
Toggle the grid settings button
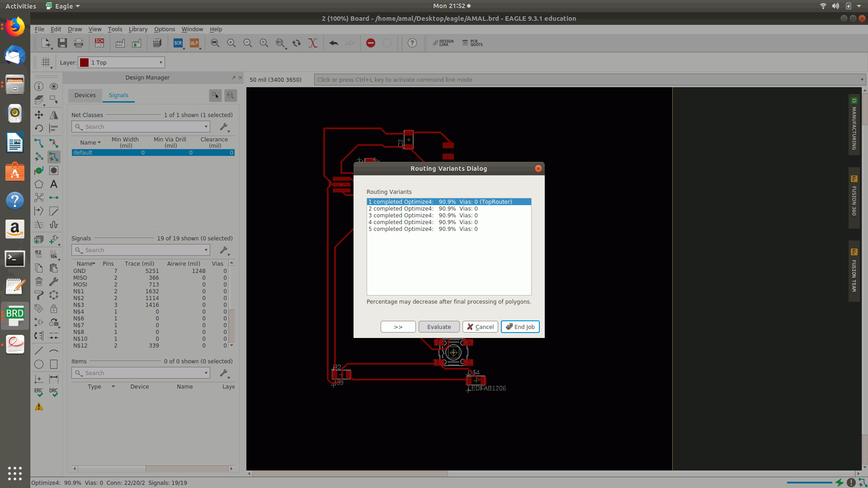(46, 62)
